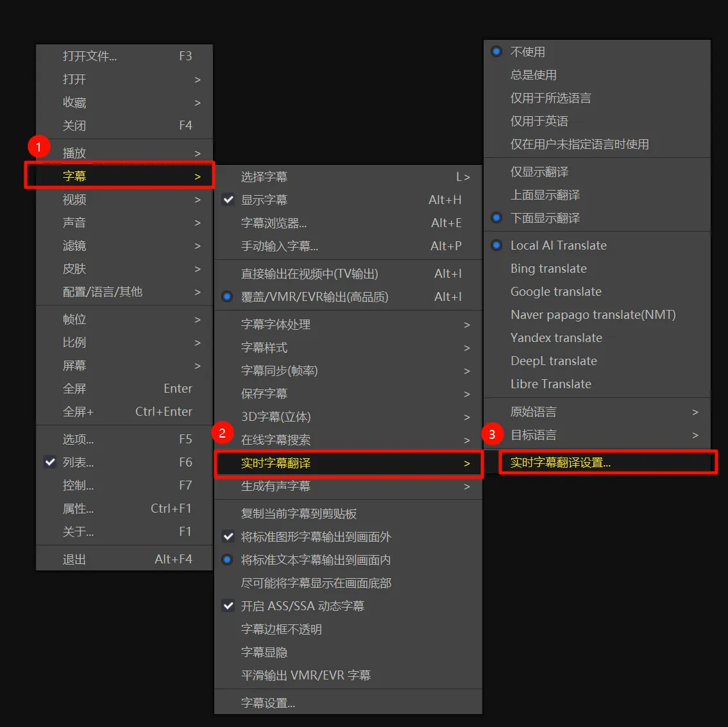The image size is (728, 727).
Task: Expand the 目标语言 (target language) submenu
Action: (x=534, y=434)
